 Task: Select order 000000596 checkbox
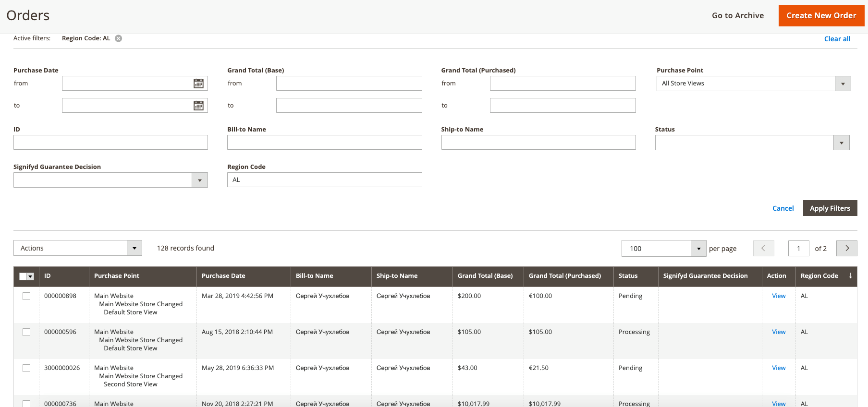coord(26,332)
